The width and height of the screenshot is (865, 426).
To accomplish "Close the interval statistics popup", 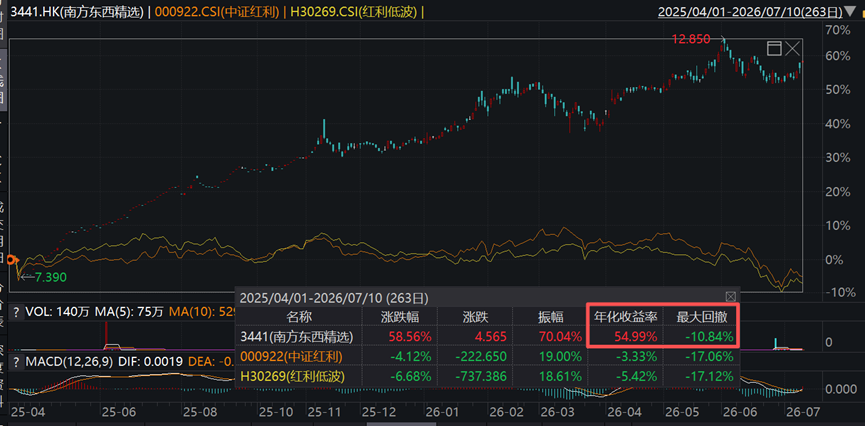I will [730, 296].
